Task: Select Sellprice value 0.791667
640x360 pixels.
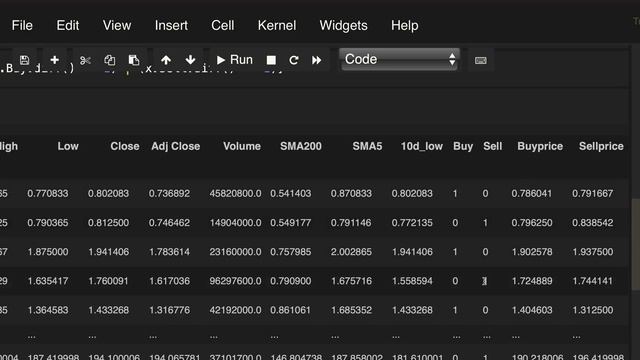Action: tap(593, 193)
